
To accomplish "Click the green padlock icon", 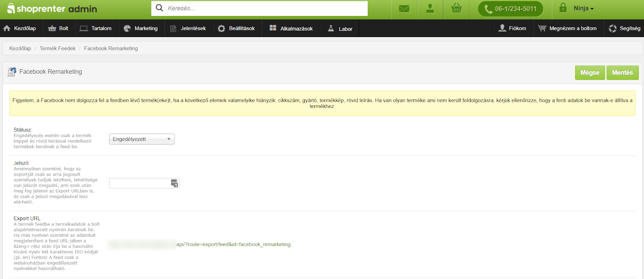I will [x=563, y=8].
